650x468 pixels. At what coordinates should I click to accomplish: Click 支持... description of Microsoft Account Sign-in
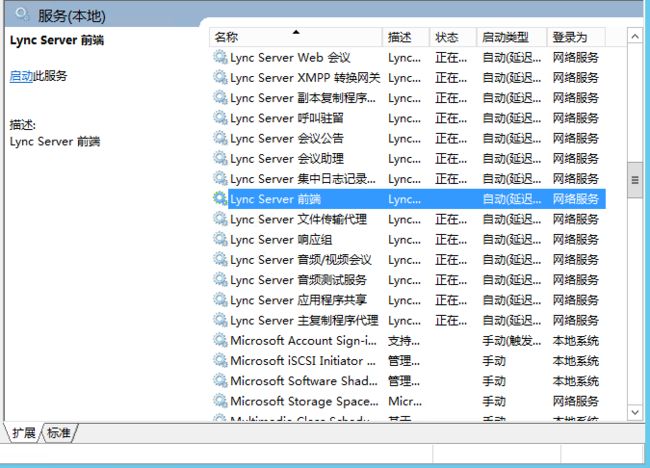click(x=404, y=341)
